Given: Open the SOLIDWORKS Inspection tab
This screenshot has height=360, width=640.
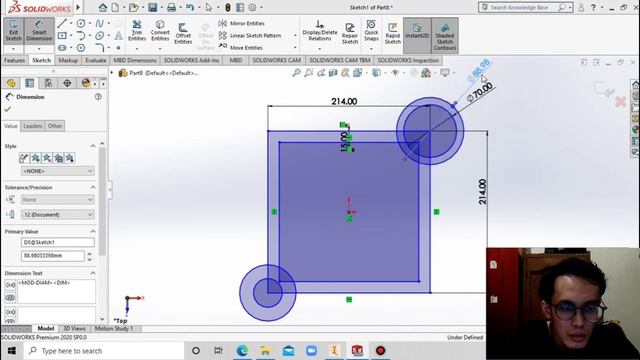Looking at the screenshot, I should pyautogui.click(x=408, y=60).
